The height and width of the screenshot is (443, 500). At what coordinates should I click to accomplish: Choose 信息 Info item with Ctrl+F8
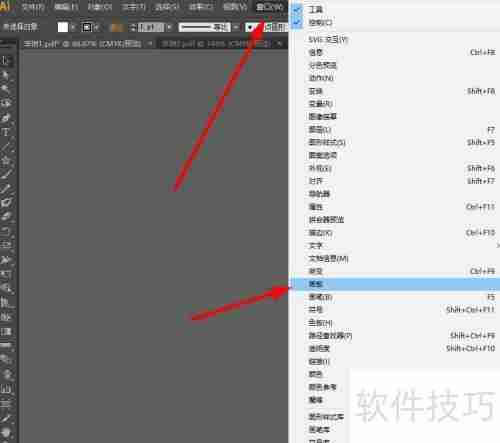pos(394,52)
